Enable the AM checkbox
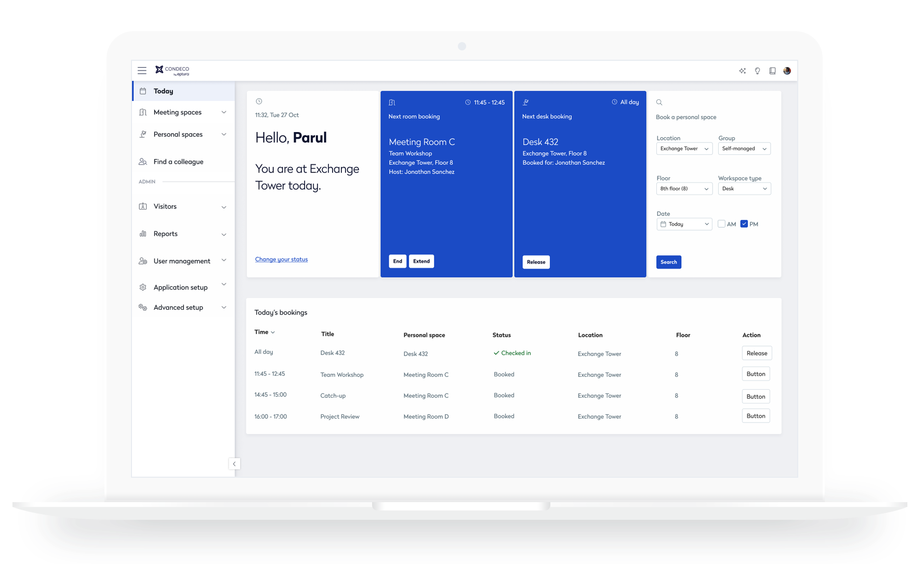The width and height of the screenshot is (924, 564). [x=721, y=224]
